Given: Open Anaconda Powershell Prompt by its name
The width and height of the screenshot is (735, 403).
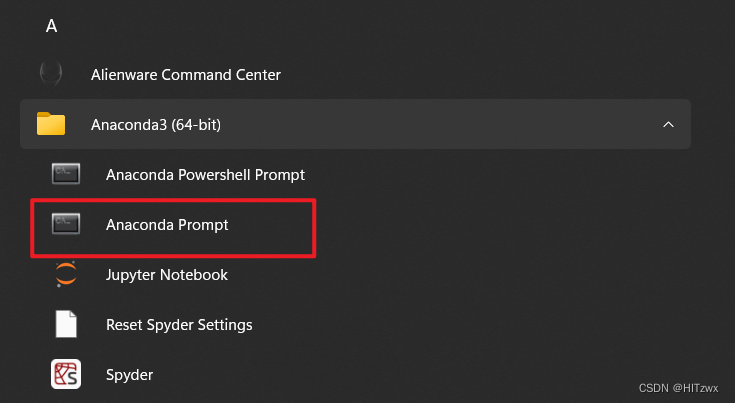Looking at the screenshot, I should (x=205, y=175).
